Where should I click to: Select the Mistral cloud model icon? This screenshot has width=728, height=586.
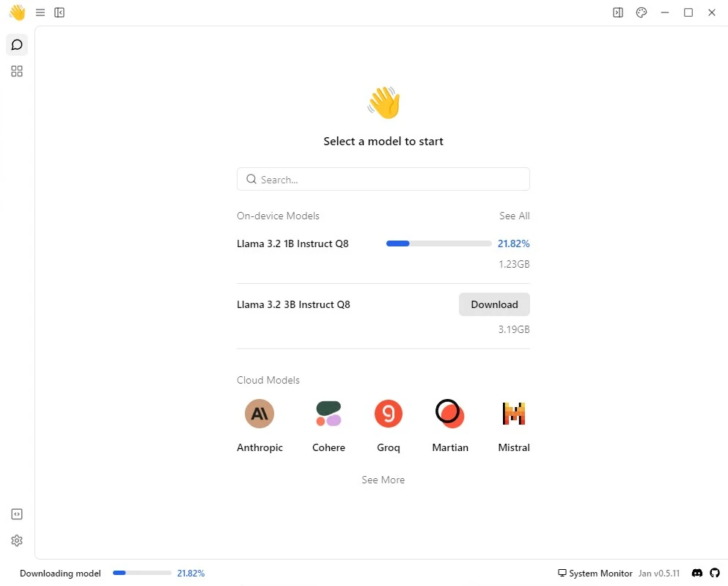coord(514,414)
